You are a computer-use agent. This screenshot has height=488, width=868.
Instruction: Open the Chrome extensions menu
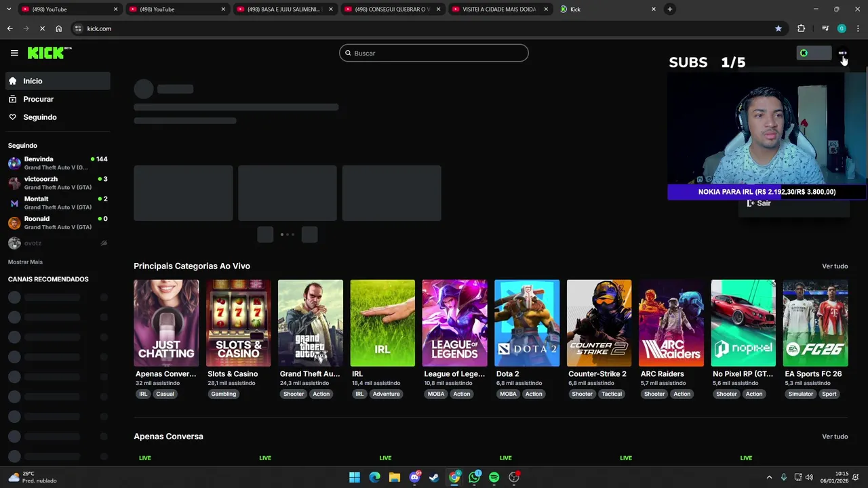point(801,28)
